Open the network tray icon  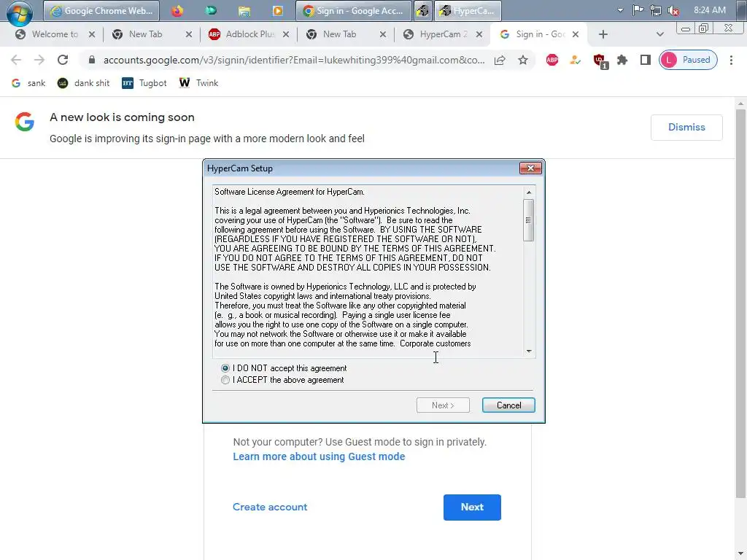656,10
